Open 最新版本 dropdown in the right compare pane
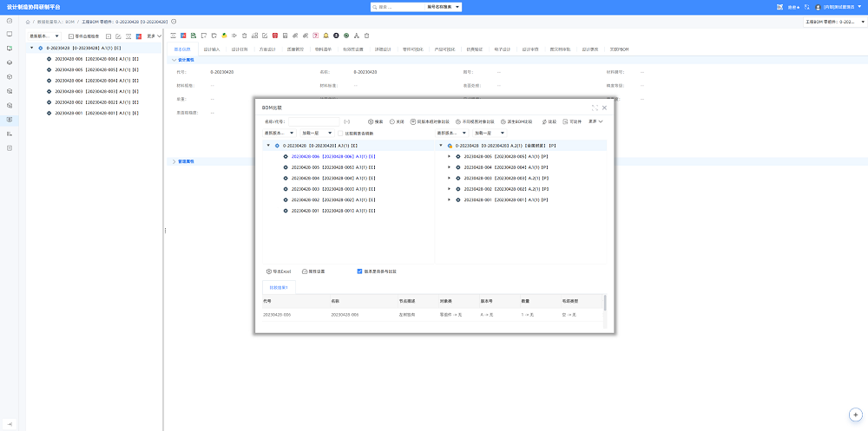This screenshot has width=868, height=431. click(x=451, y=134)
